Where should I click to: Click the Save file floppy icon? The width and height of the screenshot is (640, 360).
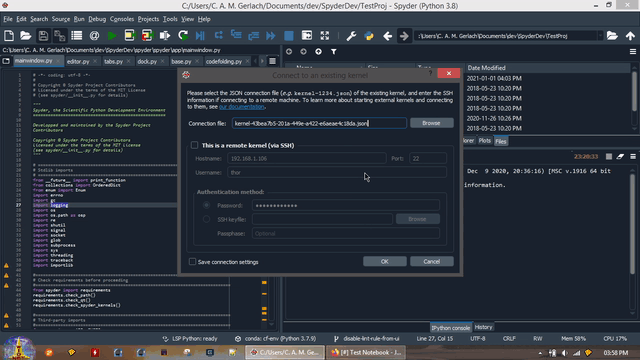(43, 36)
